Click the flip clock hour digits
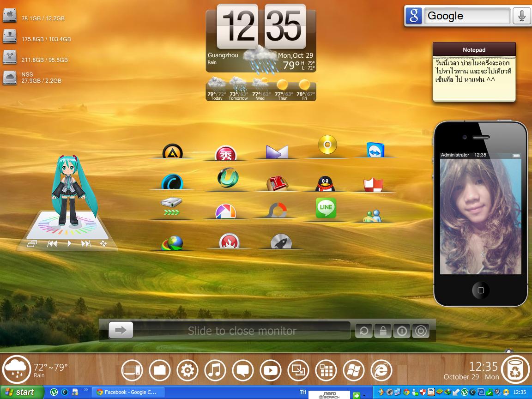 [x=238, y=26]
